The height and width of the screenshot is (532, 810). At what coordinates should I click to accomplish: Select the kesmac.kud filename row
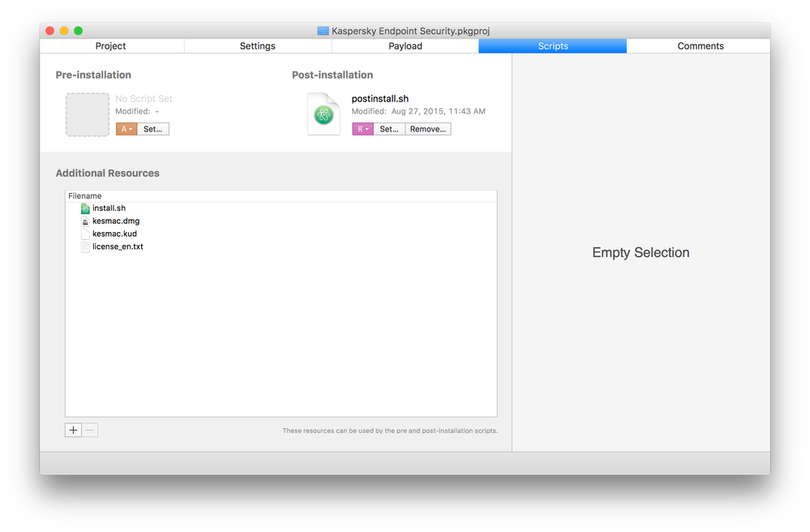pyautogui.click(x=281, y=234)
